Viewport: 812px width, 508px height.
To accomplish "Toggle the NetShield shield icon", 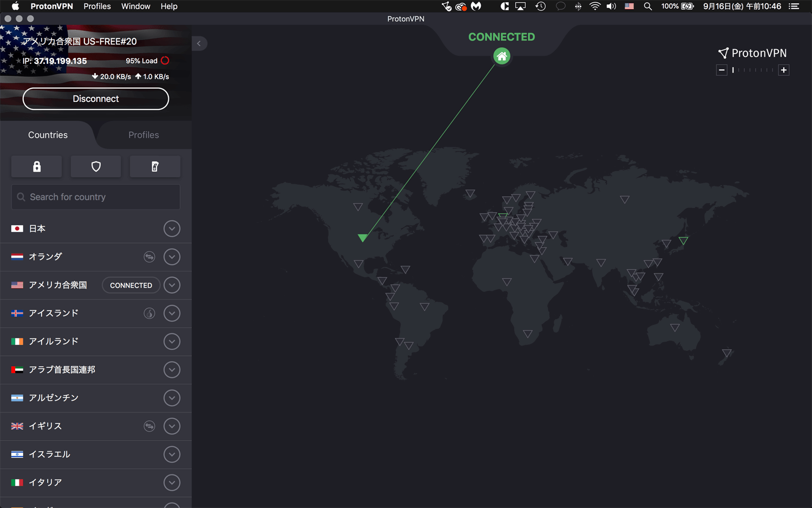I will coord(96,166).
